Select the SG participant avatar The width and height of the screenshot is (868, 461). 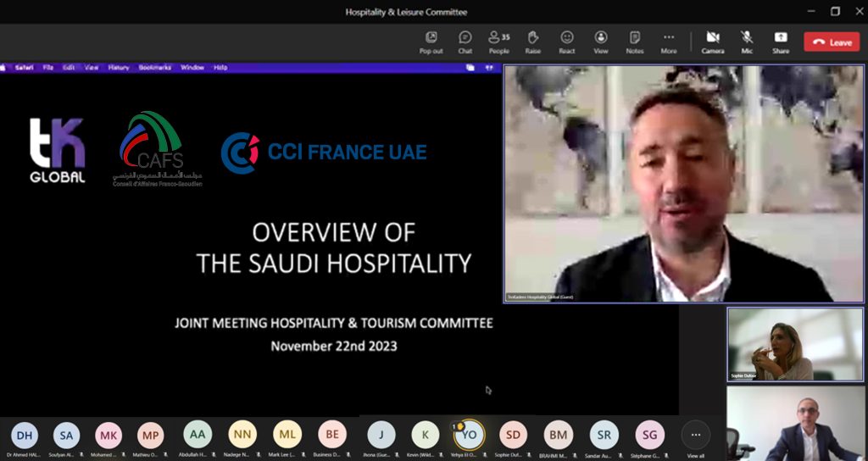(x=649, y=435)
